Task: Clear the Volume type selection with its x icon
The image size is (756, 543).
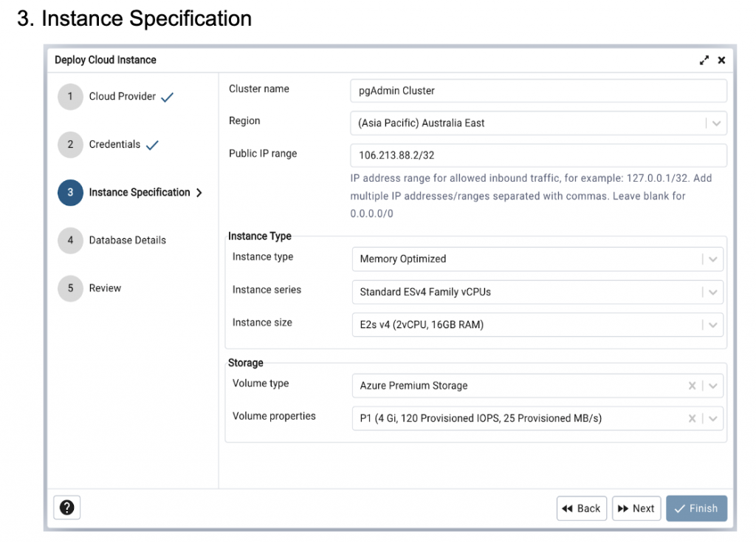Action: 692,386
